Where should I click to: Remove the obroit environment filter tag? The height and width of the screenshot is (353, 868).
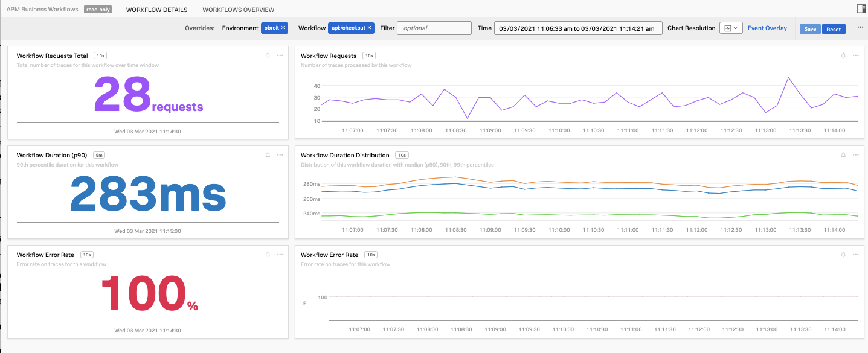(283, 28)
